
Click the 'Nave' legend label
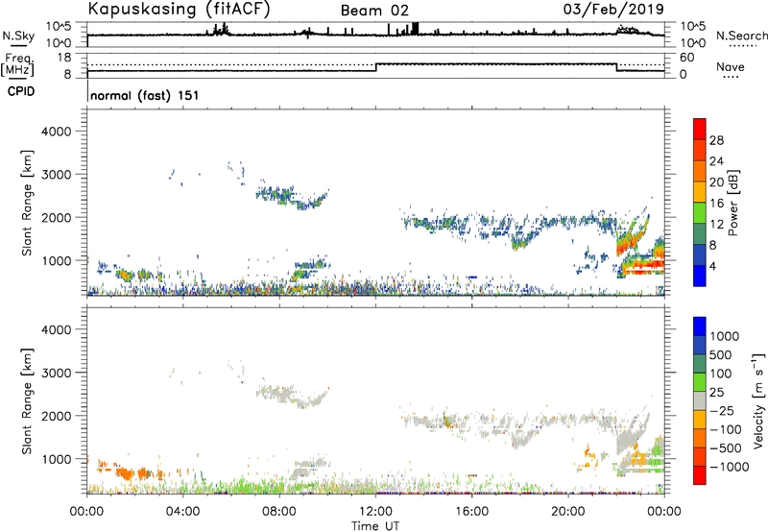point(731,67)
